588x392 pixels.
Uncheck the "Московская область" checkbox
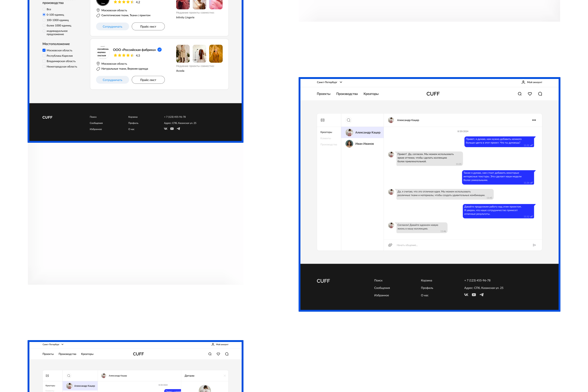tap(44, 50)
